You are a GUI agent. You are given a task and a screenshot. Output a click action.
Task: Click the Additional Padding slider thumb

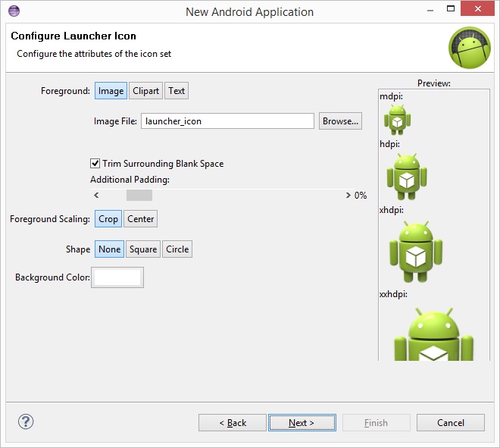click(139, 196)
